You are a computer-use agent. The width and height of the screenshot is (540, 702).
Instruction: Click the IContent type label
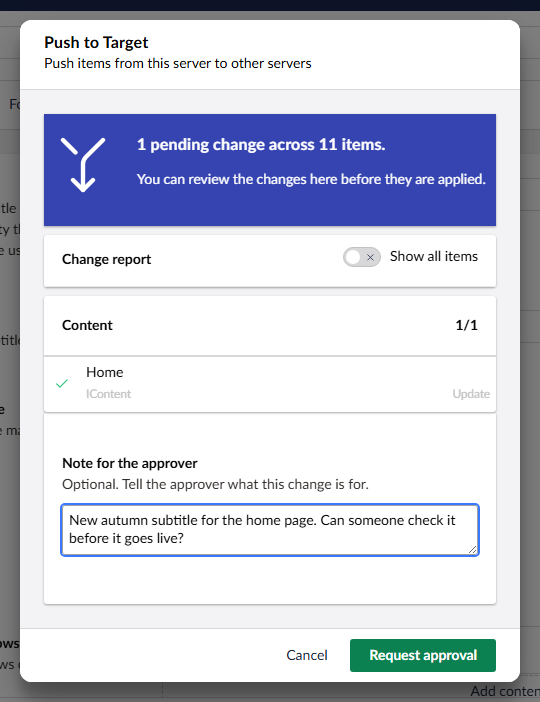108,394
